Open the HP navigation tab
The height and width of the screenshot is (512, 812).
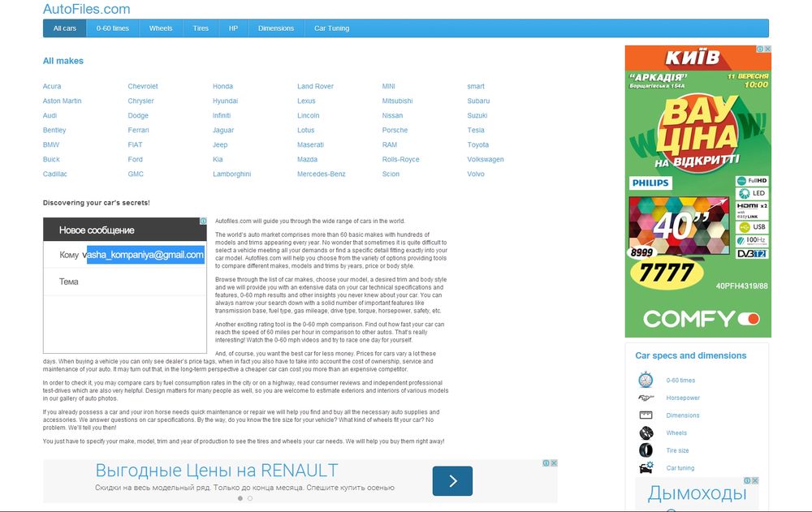233,28
